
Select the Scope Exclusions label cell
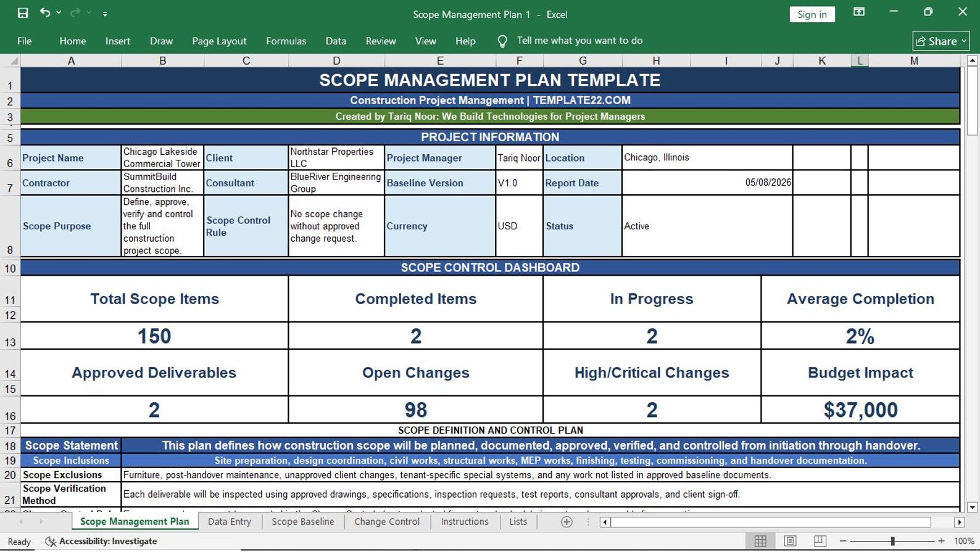pyautogui.click(x=71, y=475)
